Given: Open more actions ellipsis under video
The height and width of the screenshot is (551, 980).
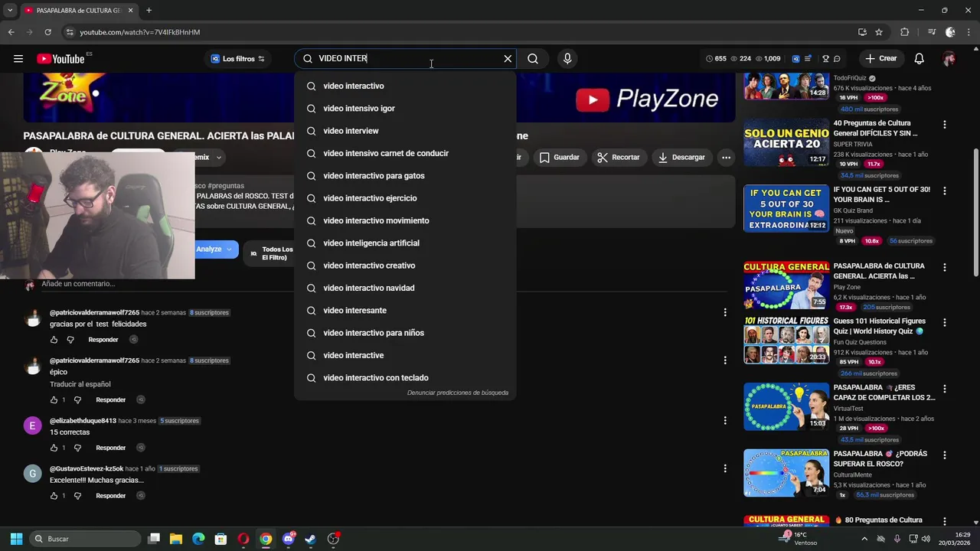Looking at the screenshot, I should pyautogui.click(x=726, y=158).
